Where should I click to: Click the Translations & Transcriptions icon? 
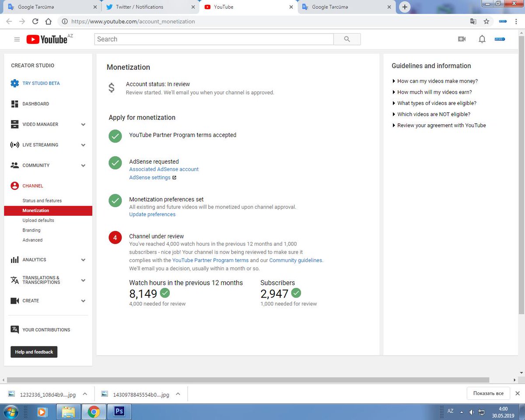point(14,280)
